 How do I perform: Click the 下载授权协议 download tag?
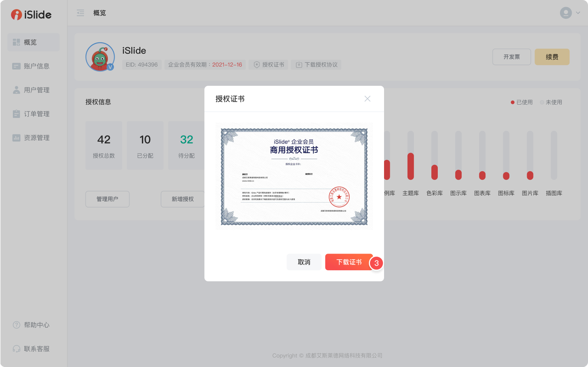[316, 65]
